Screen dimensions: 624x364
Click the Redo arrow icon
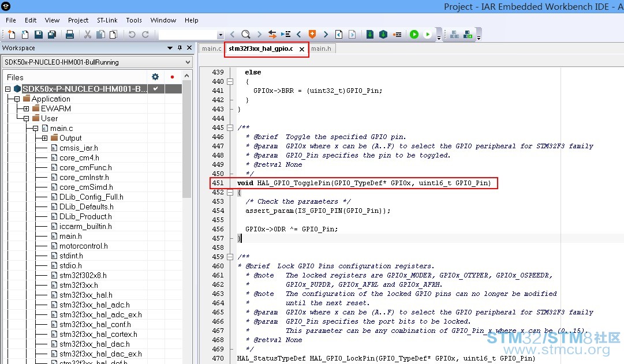pos(145,35)
